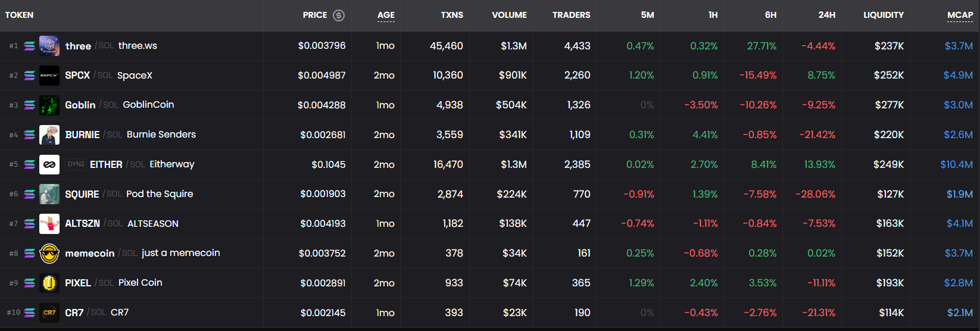This screenshot has width=980, height=331.
Task: Open the CR7 token name
Action: click(x=120, y=313)
